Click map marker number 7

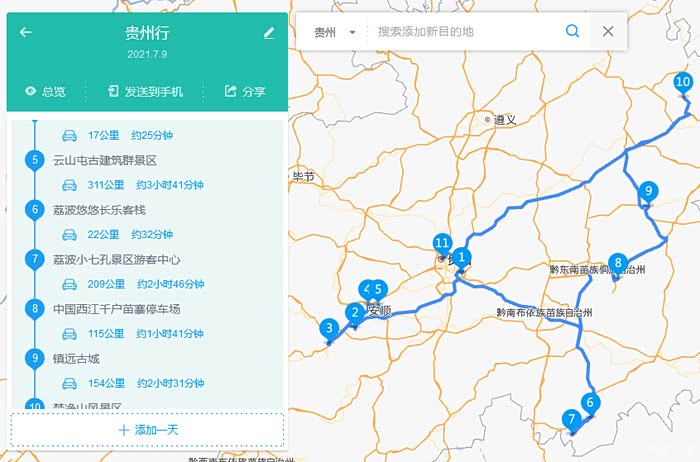tap(571, 420)
